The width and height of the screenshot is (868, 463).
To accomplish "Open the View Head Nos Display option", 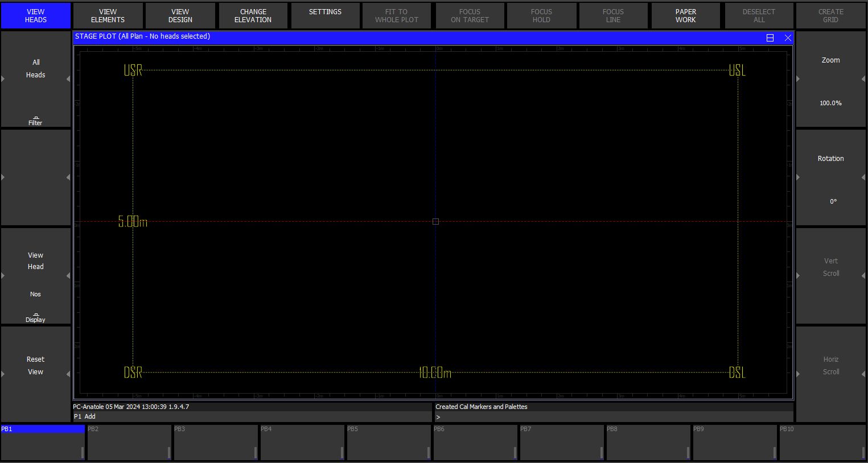I will click(x=36, y=276).
